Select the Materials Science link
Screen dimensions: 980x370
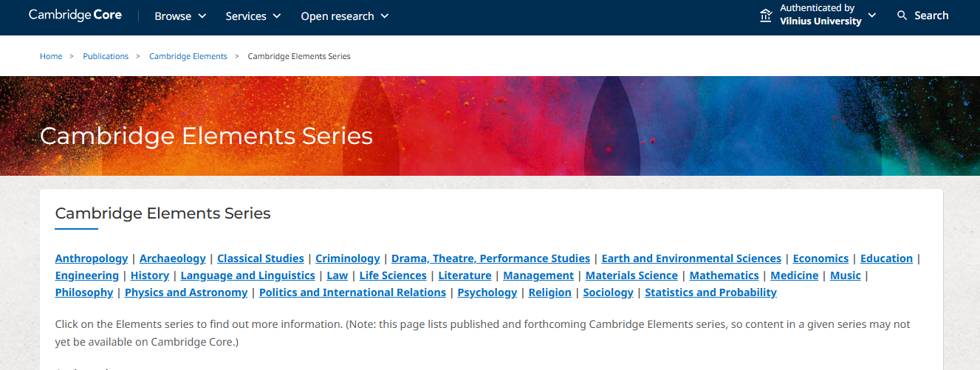pyautogui.click(x=631, y=275)
